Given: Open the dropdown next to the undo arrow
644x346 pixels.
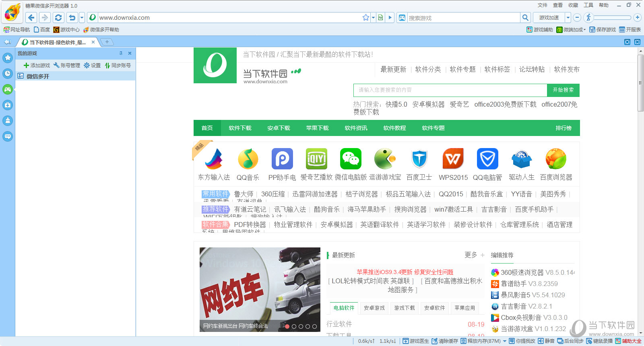Looking at the screenshot, I should (82, 17).
